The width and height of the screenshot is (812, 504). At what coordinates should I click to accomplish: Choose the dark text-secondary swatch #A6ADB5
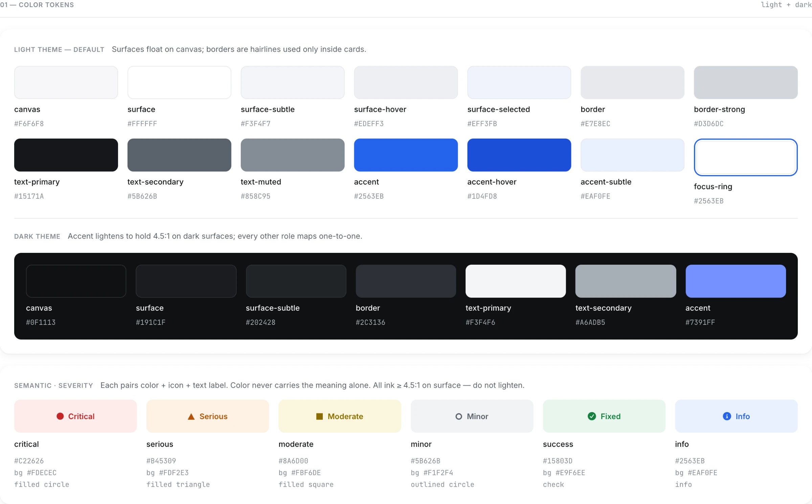coord(626,281)
